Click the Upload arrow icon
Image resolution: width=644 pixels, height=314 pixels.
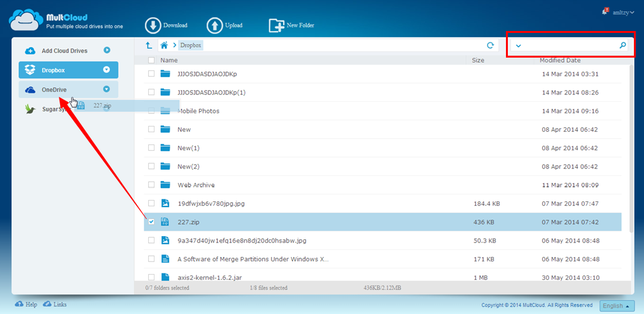coord(215,25)
